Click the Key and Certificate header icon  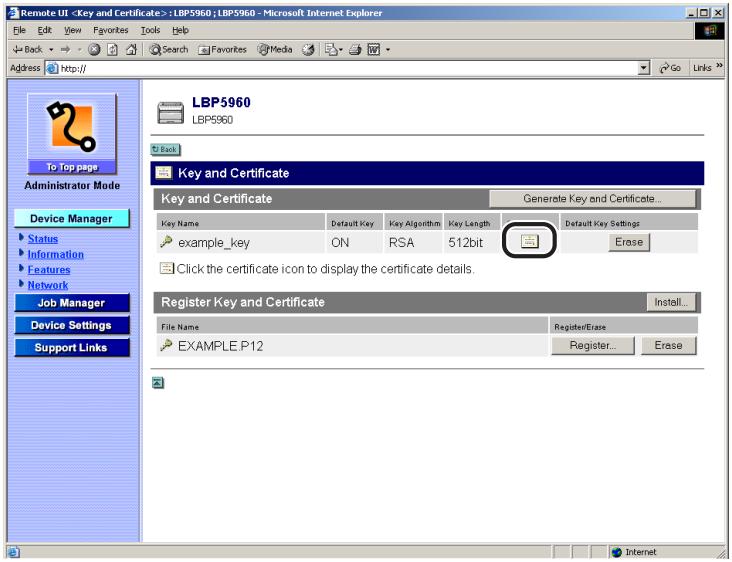[163, 173]
